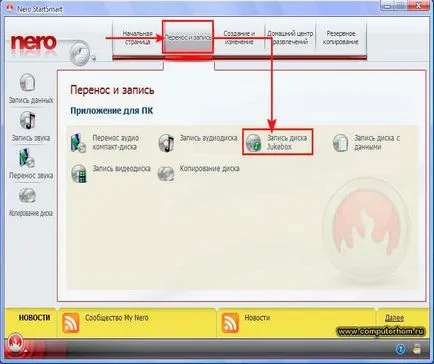This screenshot has width=434, height=364.
Task: Click the Запись аудиодиска note icon
Action: [x=166, y=143]
